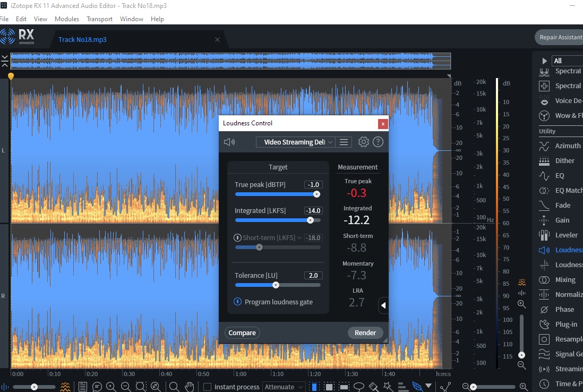Open the Edit menu
Viewport: 583px width, 392px height.
click(21, 19)
